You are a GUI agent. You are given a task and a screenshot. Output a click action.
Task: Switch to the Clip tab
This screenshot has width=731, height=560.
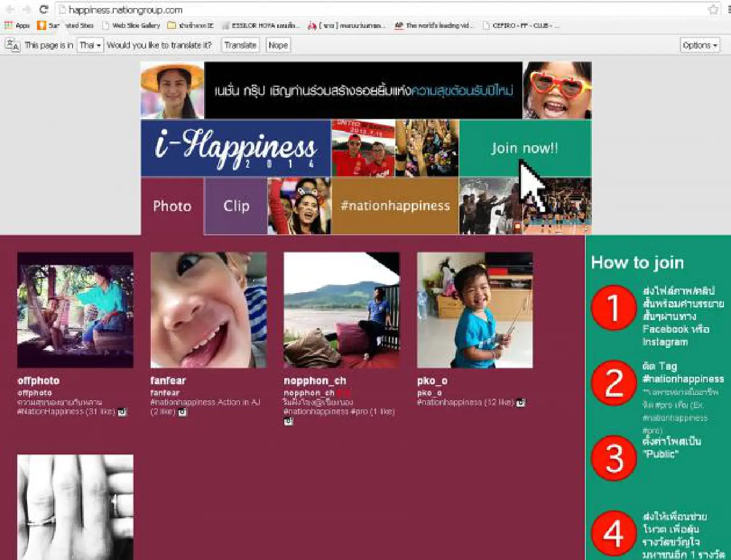coord(236,206)
